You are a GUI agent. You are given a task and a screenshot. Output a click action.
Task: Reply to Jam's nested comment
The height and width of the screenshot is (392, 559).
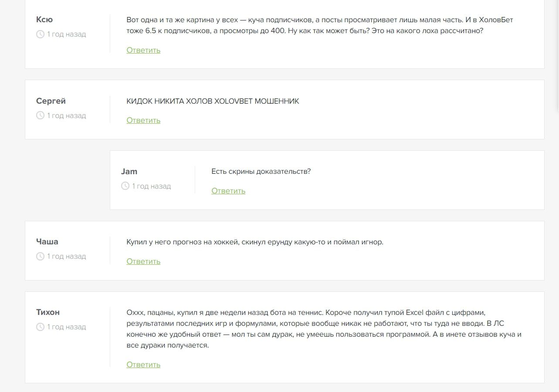click(x=228, y=191)
